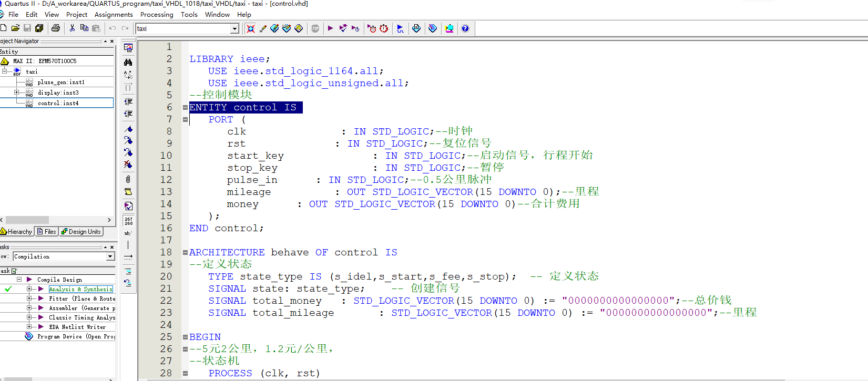
Task: Place cursor on line 16 END control
Action: coord(227,228)
